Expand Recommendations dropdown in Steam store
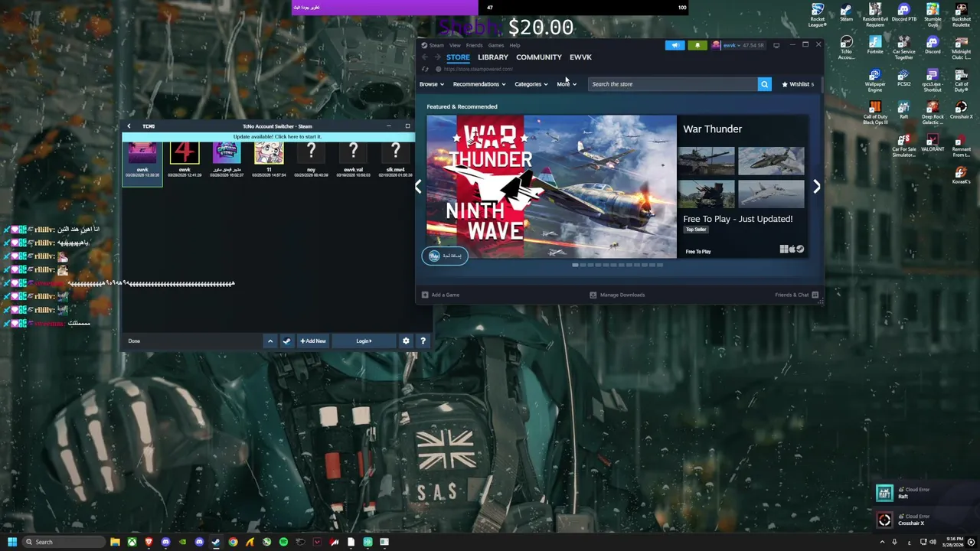 pyautogui.click(x=479, y=84)
